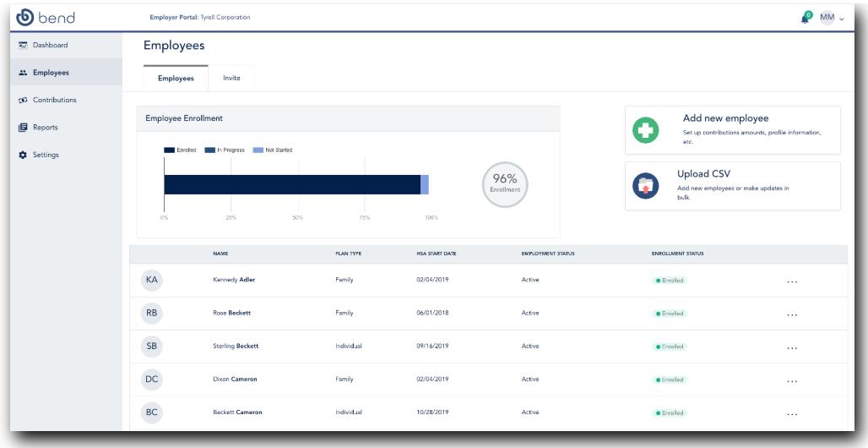Switch to the Invite tab
The height and width of the screenshot is (448, 868).
231,78
